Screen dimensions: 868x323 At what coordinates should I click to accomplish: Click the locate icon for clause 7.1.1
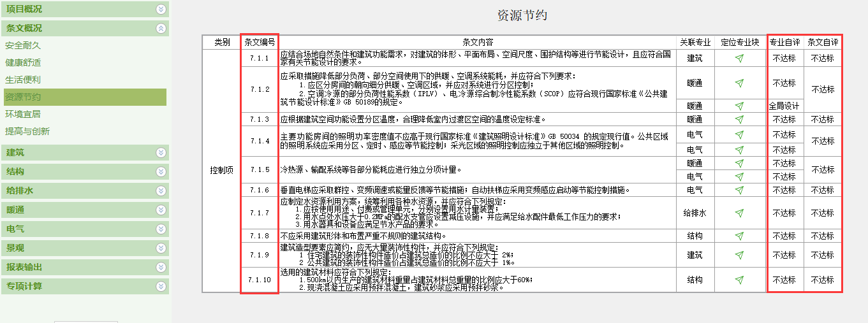[739, 58]
